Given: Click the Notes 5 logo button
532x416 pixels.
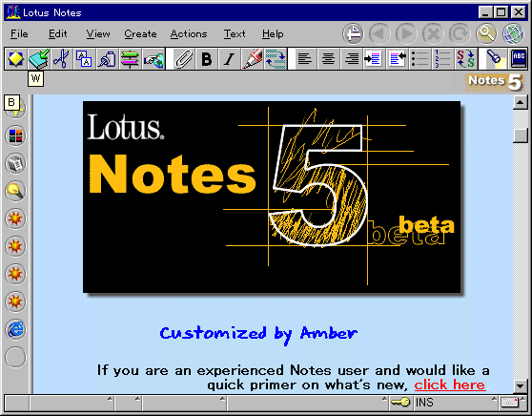Looking at the screenshot, I should [495, 82].
